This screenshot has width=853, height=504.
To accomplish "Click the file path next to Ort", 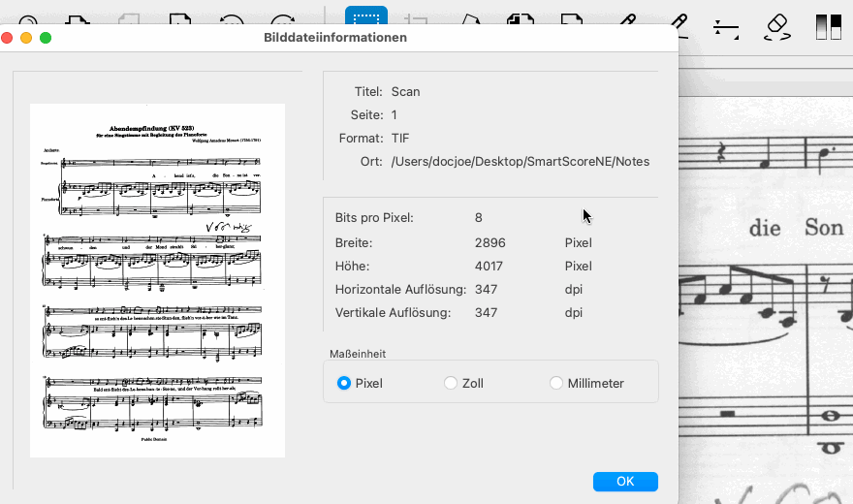I will [x=520, y=162].
